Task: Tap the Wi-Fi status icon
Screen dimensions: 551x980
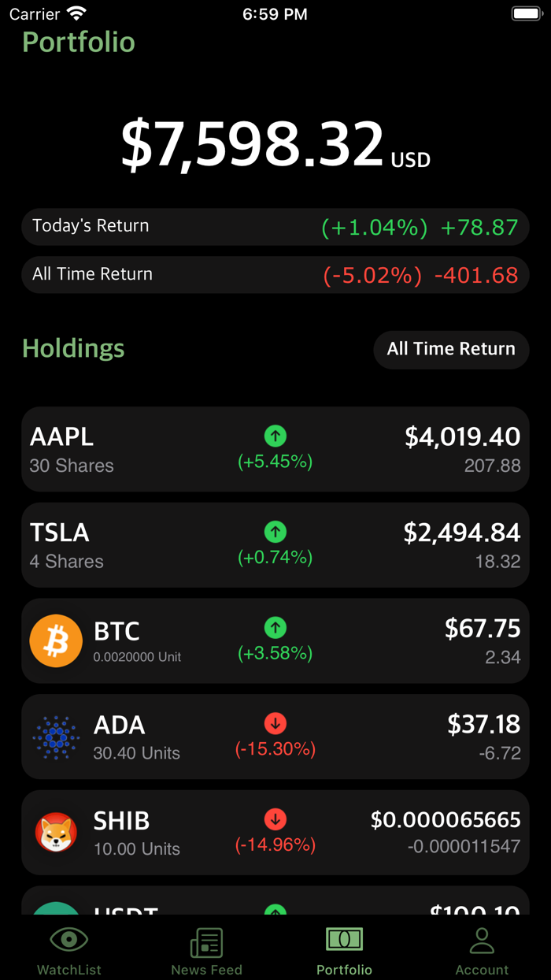Action: [76, 14]
